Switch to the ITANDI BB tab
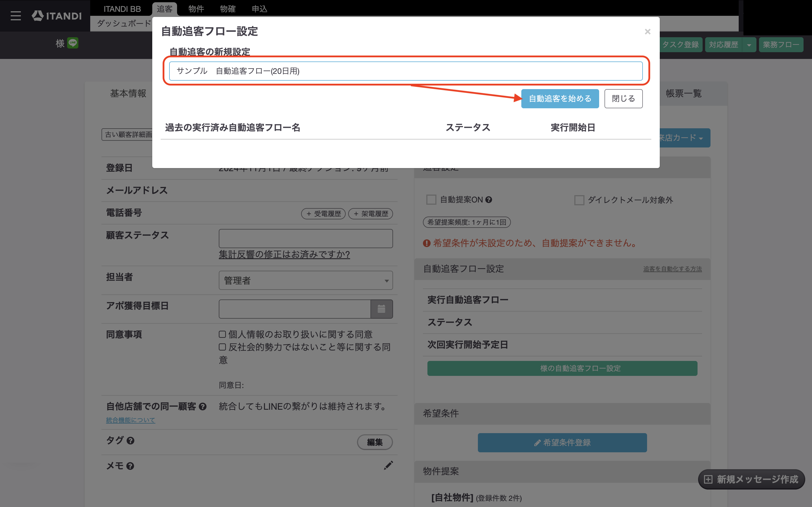This screenshot has height=507, width=812. 122,9
